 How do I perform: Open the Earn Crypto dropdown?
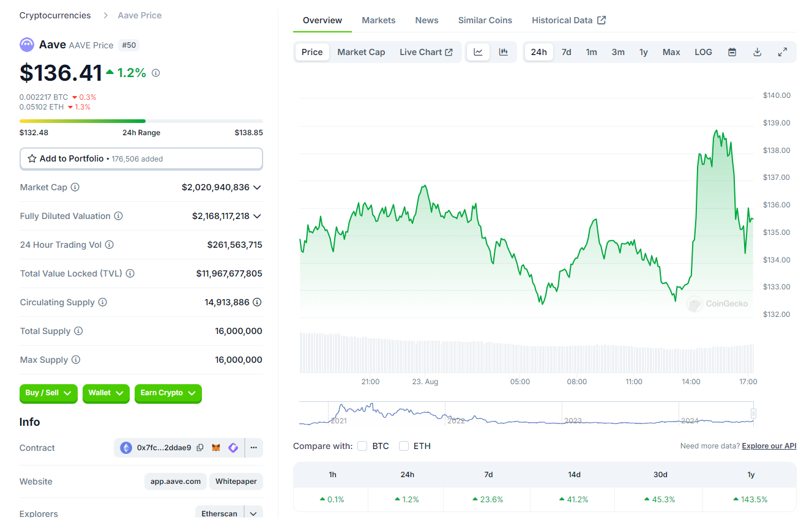[x=168, y=393]
